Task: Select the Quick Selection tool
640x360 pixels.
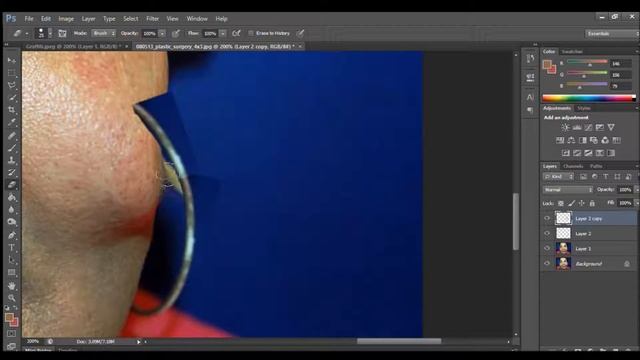Action: click(12, 98)
